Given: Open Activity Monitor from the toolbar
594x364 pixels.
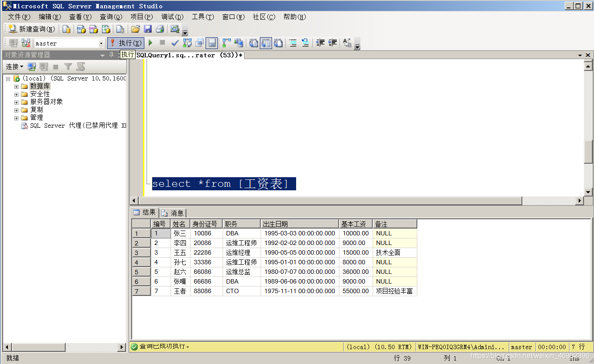Looking at the screenshot, I should point(175,29).
